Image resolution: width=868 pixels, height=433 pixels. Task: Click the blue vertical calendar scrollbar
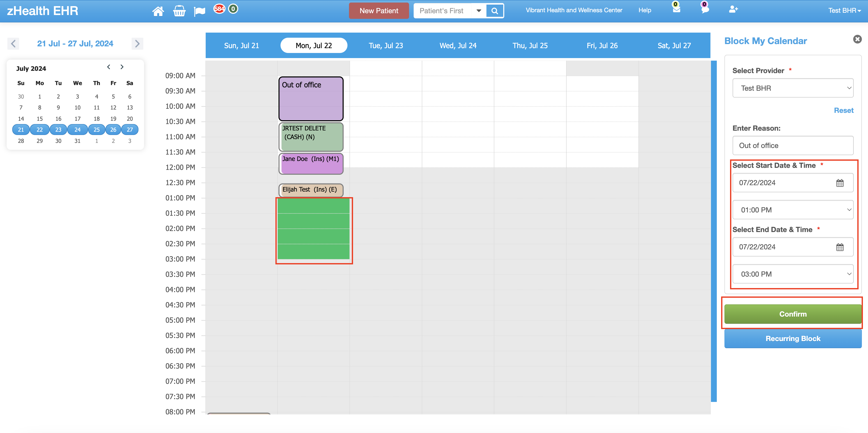coord(714,231)
